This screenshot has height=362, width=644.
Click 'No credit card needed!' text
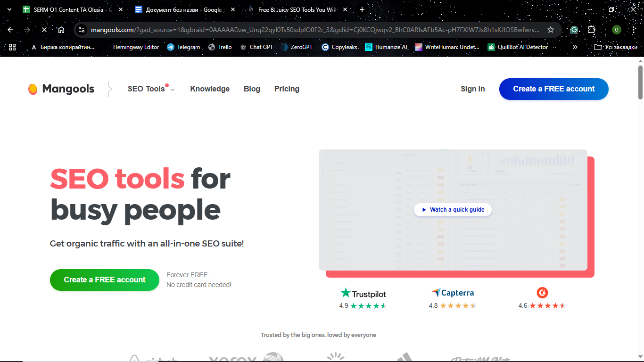[x=199, y=285]
